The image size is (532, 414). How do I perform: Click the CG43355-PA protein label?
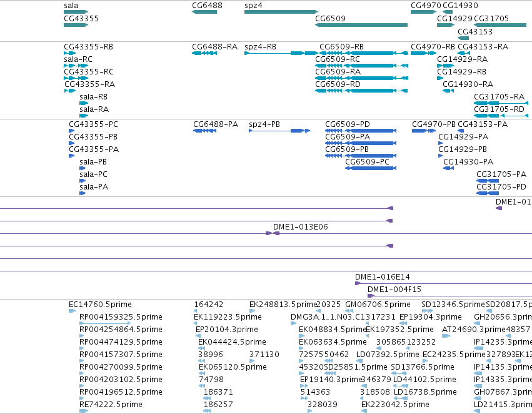tap(94, 149)
